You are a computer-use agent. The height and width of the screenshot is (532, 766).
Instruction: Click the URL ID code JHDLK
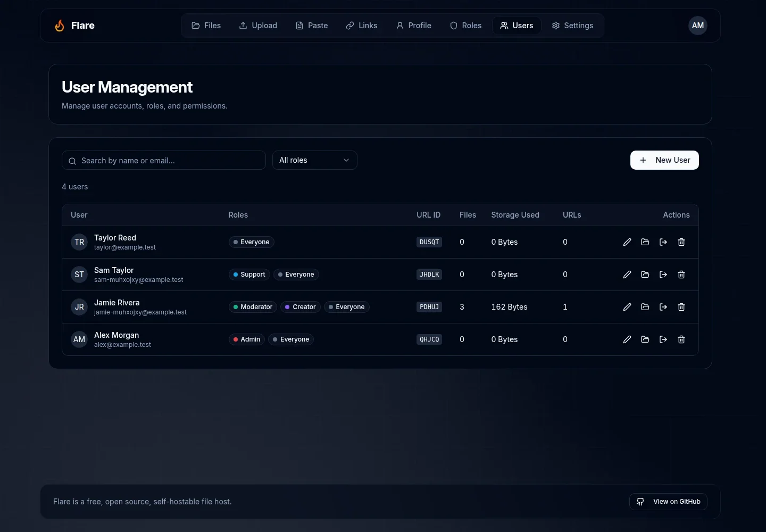tap(429, 275)
